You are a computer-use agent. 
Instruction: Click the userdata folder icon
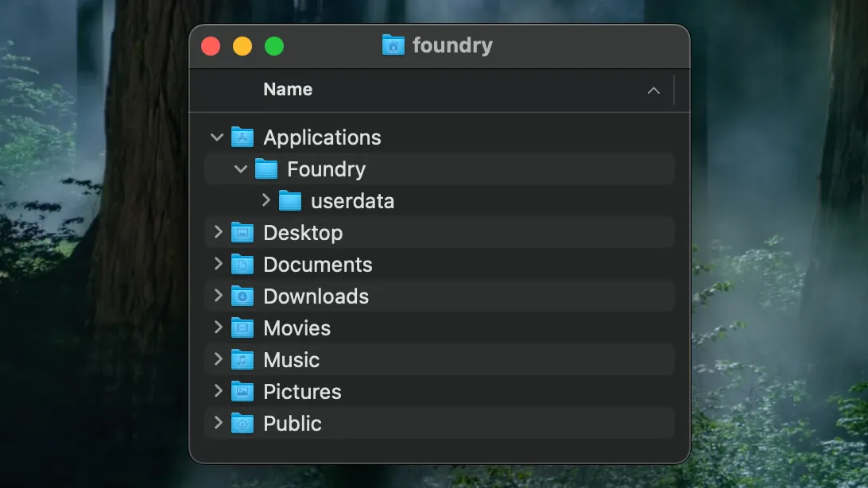tap(289, 201)
